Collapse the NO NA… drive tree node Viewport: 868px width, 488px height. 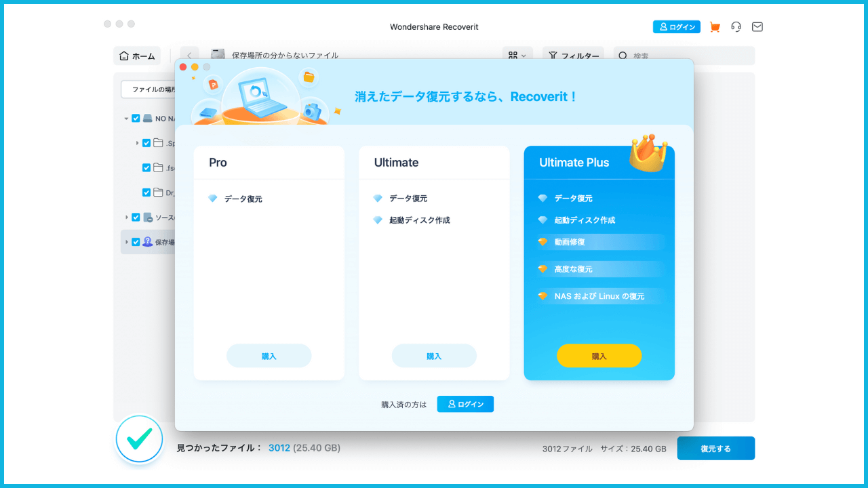click(126, 119)
